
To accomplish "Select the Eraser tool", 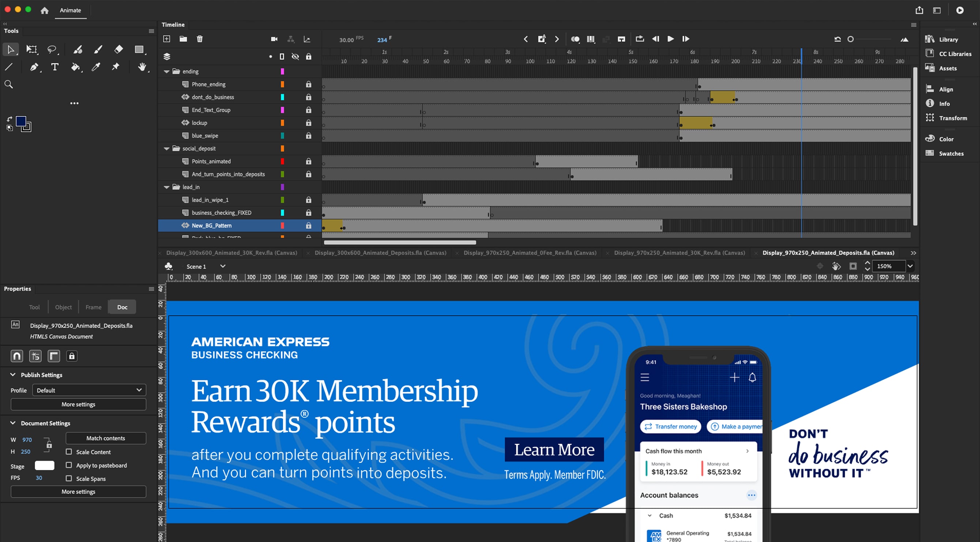I will tap(118, 49).
